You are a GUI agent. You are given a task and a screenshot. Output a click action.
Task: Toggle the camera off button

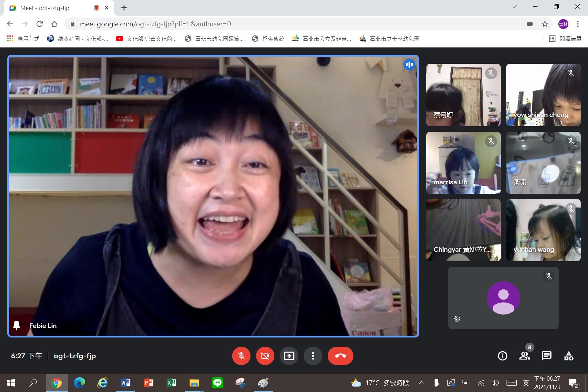coord(265,356)
